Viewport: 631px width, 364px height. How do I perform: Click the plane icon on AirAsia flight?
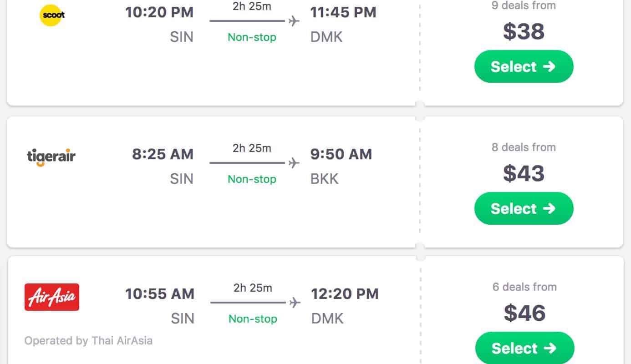point(295,303)
